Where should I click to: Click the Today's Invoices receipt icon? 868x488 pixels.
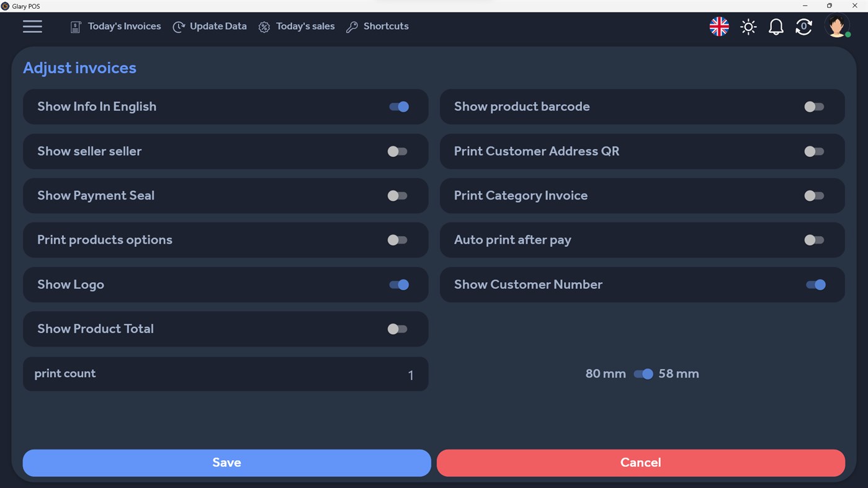click(75, 27)
